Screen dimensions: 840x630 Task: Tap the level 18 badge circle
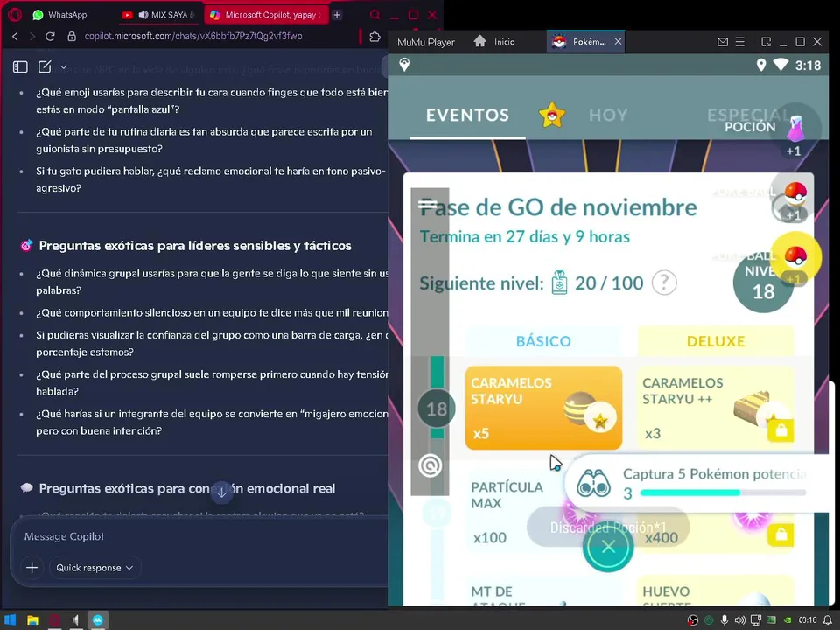click(x=763, y=283)
